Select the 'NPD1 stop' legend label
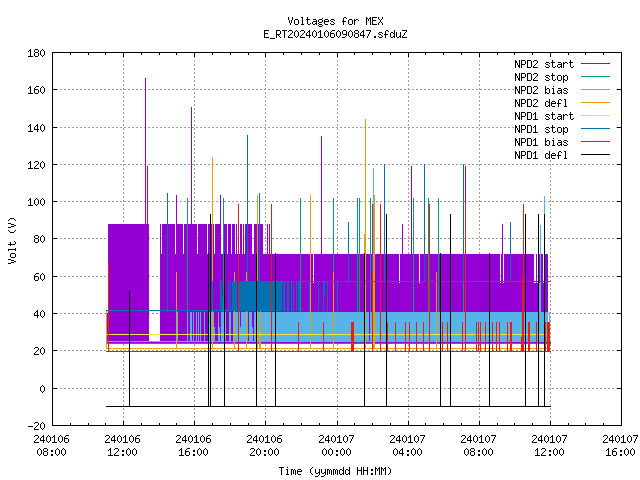Viewport: 640px width, 480px height. pos(541,129)
